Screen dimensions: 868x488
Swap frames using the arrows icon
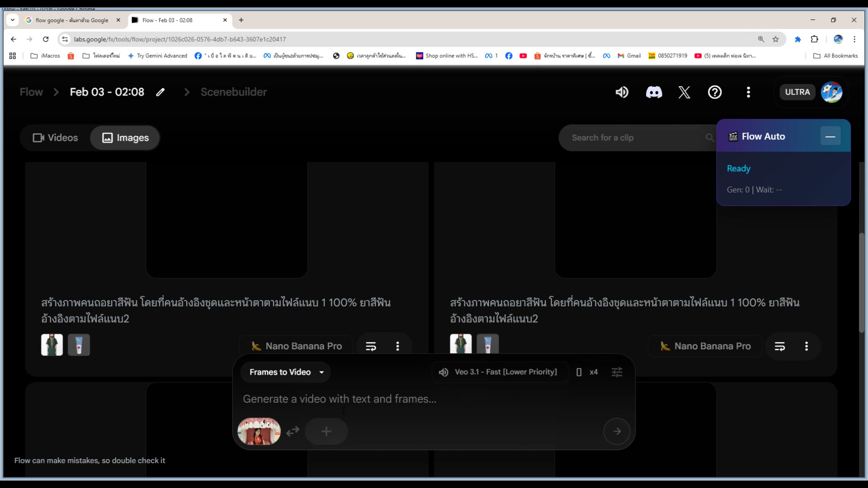point(292,432)
